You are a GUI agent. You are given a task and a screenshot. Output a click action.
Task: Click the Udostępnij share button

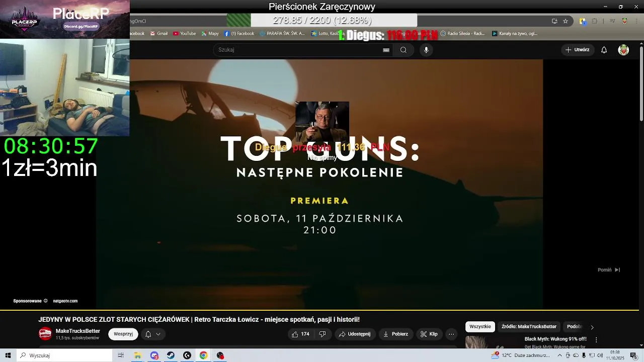click(355, 334)
